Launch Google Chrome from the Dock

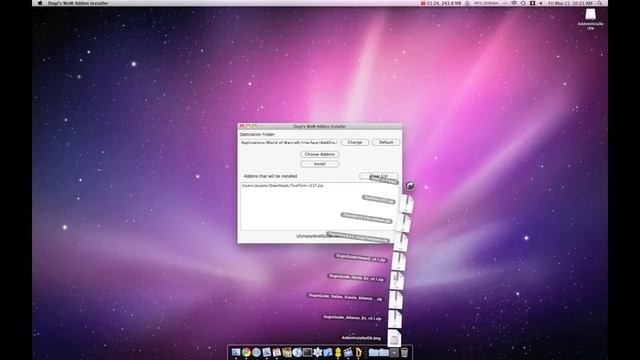[x=246, y=352]
